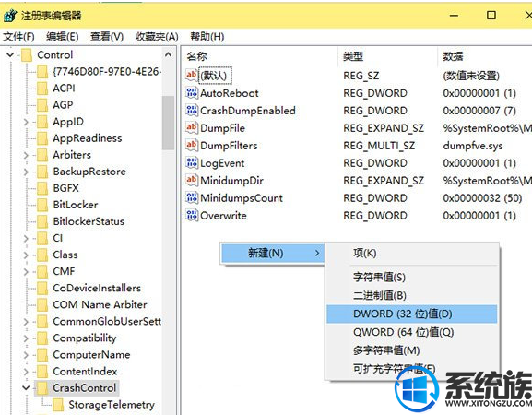This screenshot has width=532, height=415.
Task: Click the {7746D80F-97E0-4E26- folder icon
Action: tap(42, 72)
